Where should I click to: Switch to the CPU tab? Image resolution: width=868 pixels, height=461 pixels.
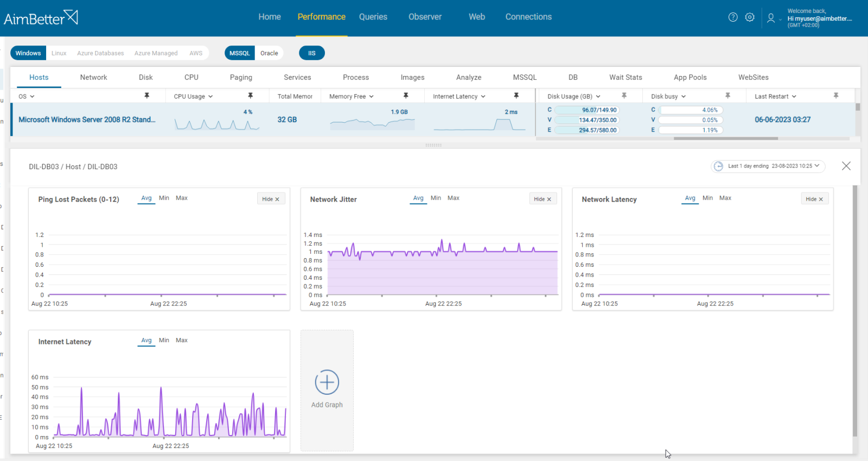click(x=192, y=78)
